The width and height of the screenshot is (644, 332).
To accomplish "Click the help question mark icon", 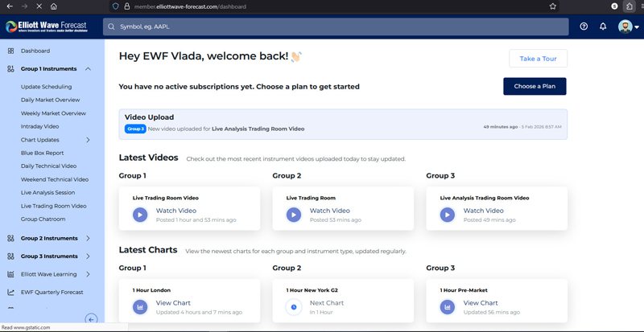I will [x=584, y=27].
